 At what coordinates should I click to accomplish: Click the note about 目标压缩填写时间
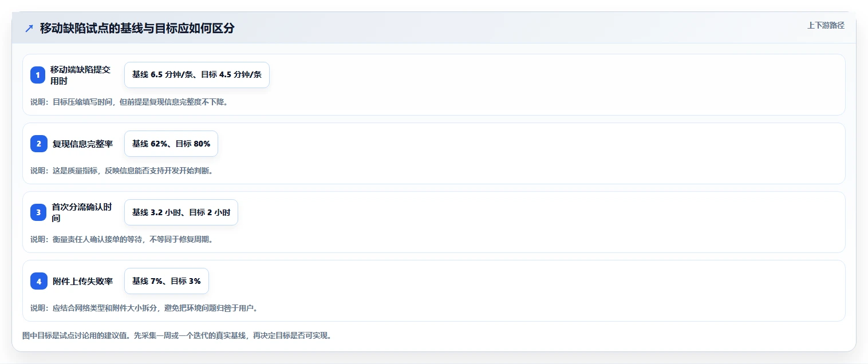[129, 102]
